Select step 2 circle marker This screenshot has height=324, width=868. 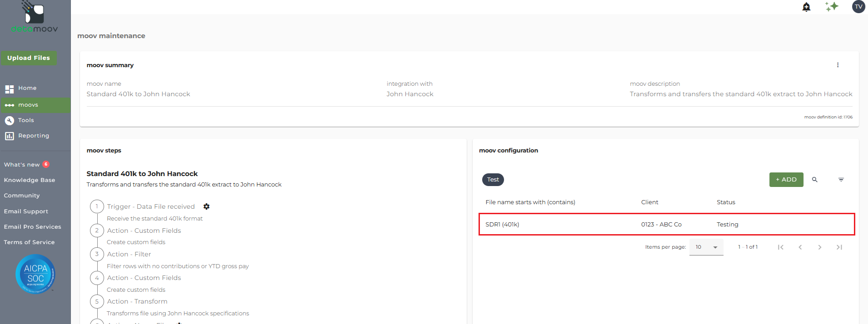tap(97, 231)
